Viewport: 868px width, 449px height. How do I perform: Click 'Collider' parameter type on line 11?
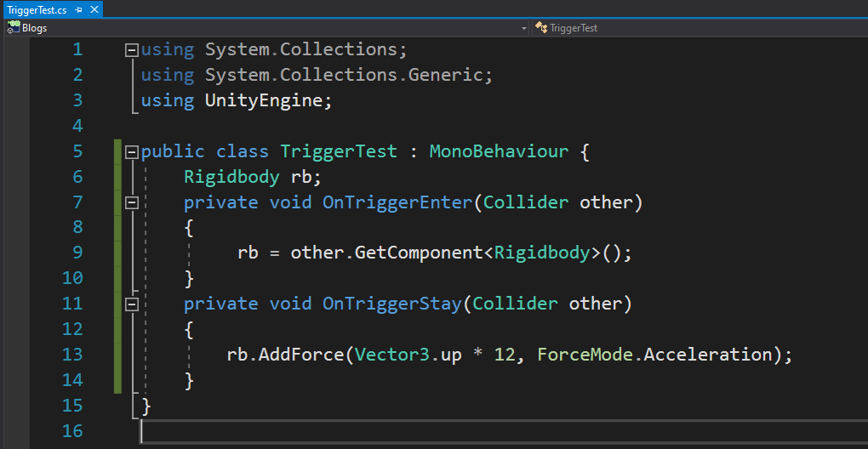click(x=516, y=304)
